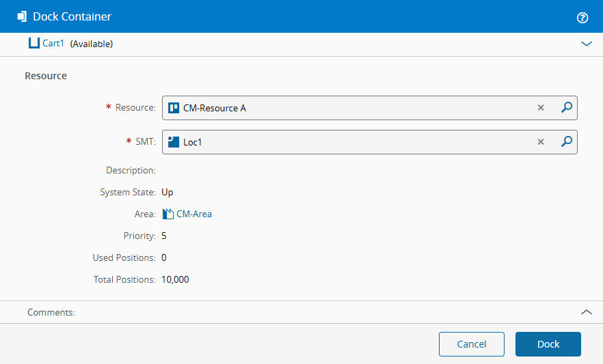
Task: Click the Comments section header
Action: 51,312
